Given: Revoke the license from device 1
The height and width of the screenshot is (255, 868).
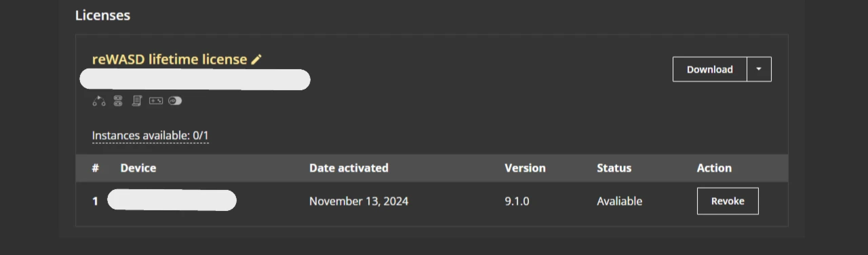Looking at the screenshot, I should [x=728, y=201].
